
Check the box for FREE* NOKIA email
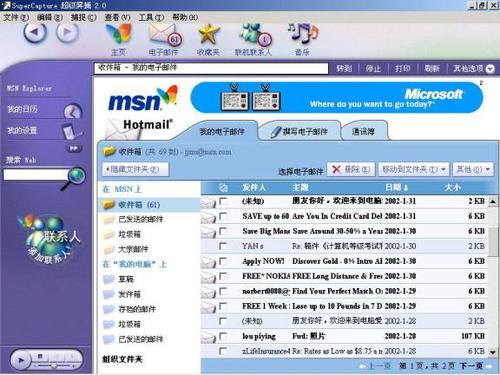tap(223, 276)
